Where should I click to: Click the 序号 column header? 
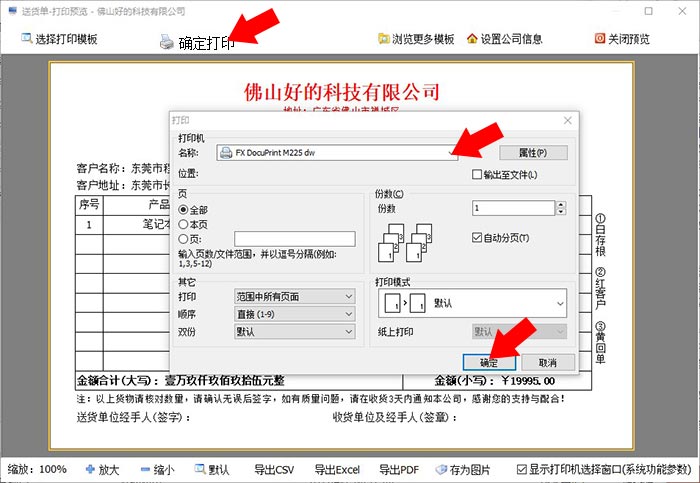click(x=89, y=205)
